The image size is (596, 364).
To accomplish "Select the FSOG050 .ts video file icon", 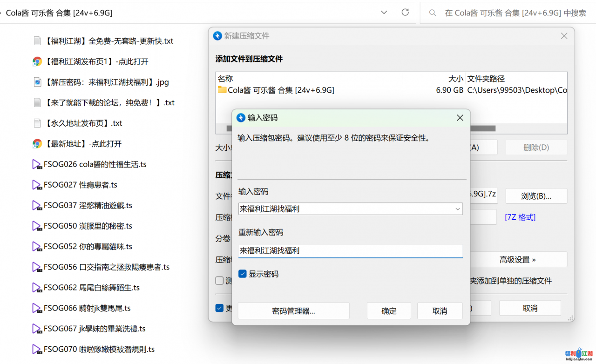I will 37,226.
